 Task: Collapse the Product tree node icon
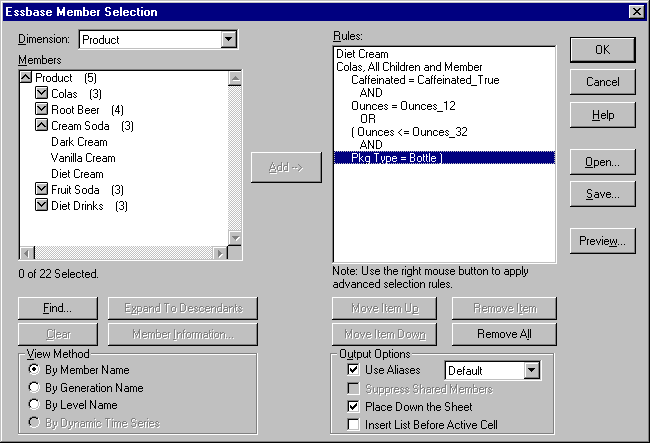tap(26, 77)
